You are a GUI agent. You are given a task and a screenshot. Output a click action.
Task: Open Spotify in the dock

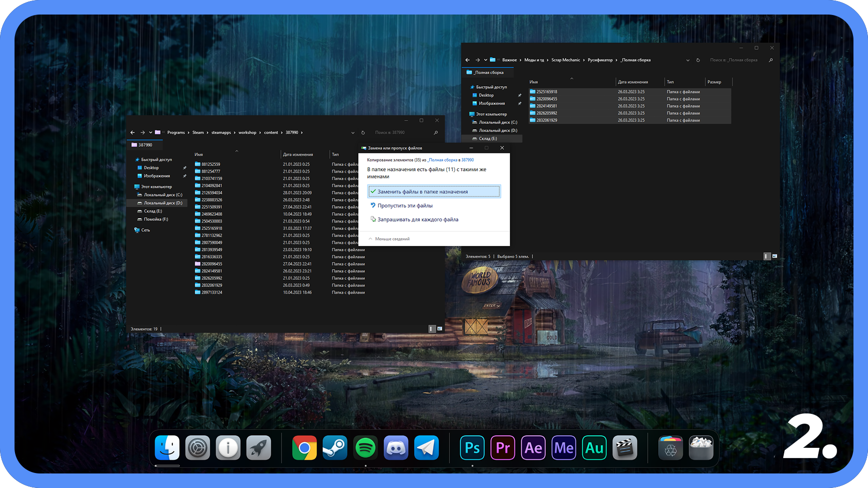point(365,448)
